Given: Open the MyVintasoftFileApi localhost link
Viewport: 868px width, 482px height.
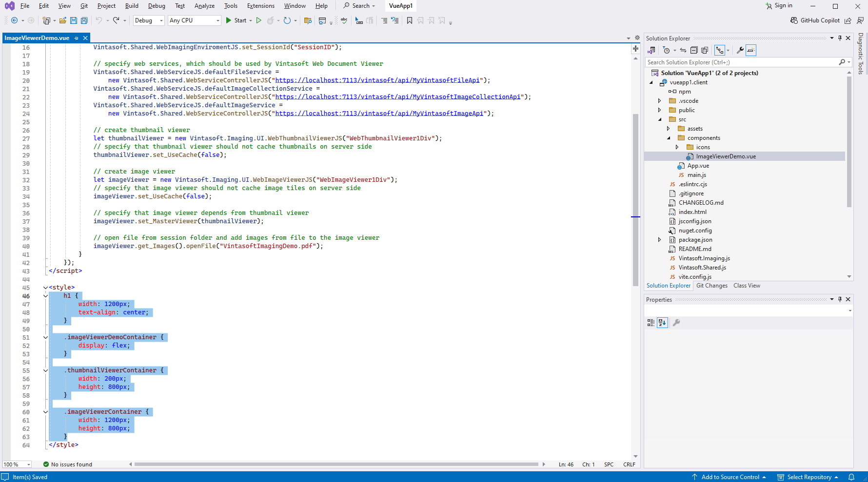Looking at the screenshot, I should click(x=378, y=80).
